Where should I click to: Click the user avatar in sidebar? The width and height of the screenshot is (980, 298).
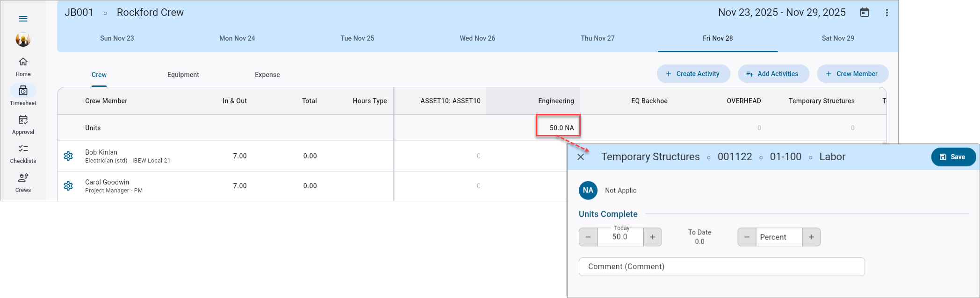(x=23, y=40)
